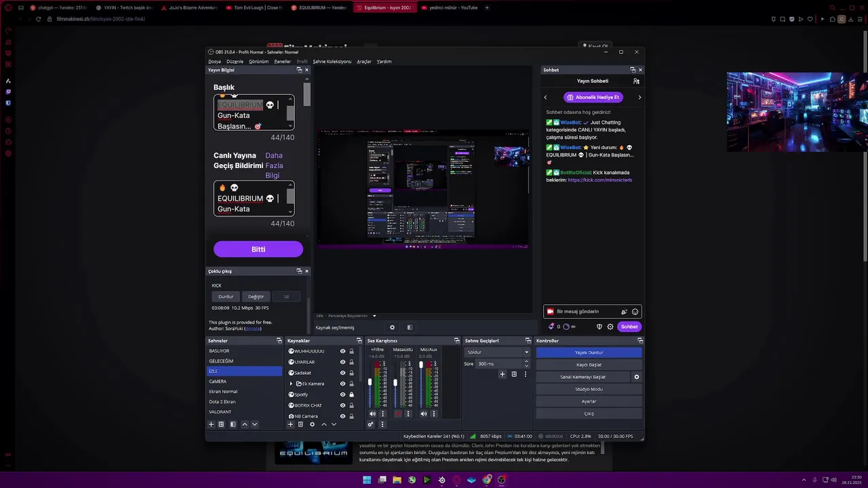Move scene up in Sahneler list
The height and width of the screenshot is (488, 868).
[245, 424]
